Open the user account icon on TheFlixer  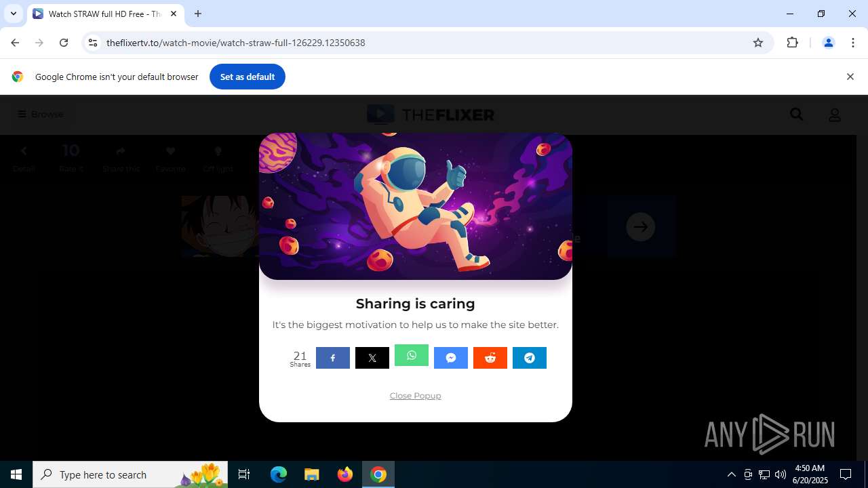coord(835,115)
